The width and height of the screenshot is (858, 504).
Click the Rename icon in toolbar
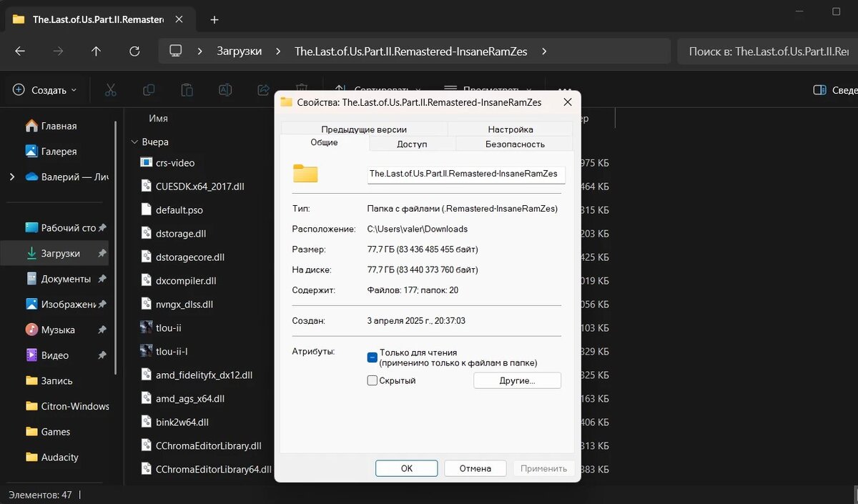225,90
